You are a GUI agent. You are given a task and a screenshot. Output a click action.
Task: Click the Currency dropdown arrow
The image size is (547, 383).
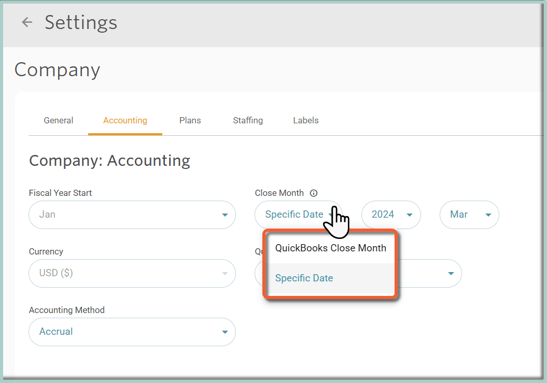(x=225, y=273)
